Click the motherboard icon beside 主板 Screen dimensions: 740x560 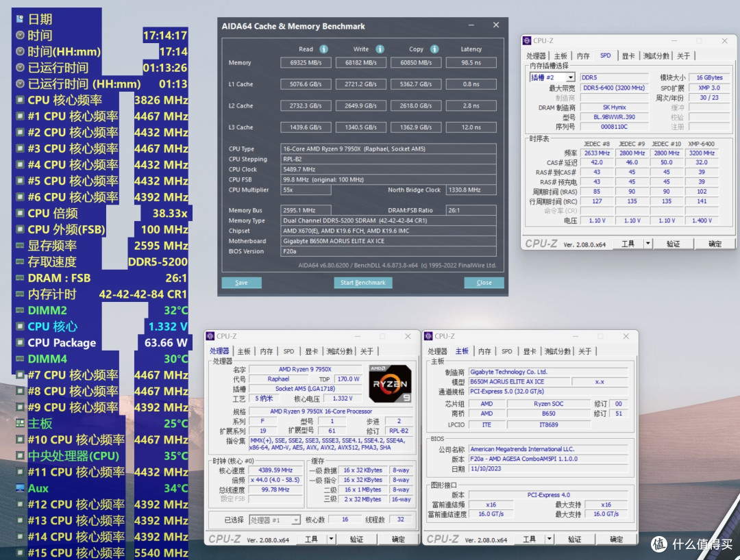(20, 423)
